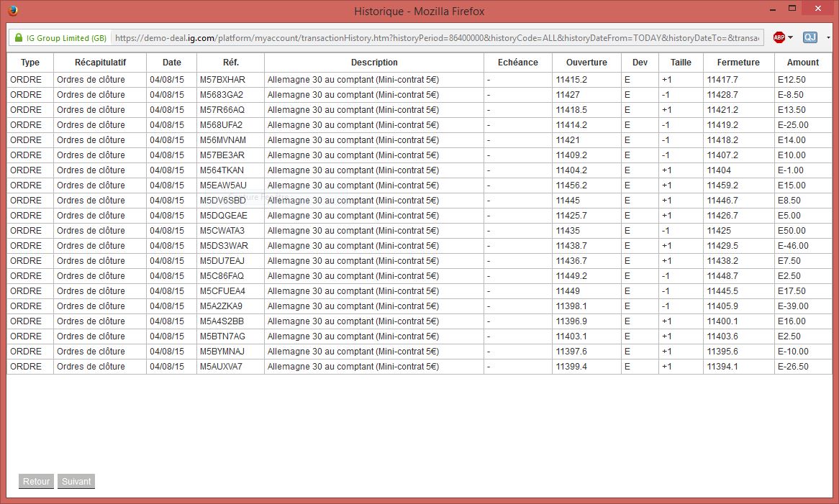This screenshot has height=504, width=839.
Task: Click the Fermeture column header
Action: click(738, 63)
